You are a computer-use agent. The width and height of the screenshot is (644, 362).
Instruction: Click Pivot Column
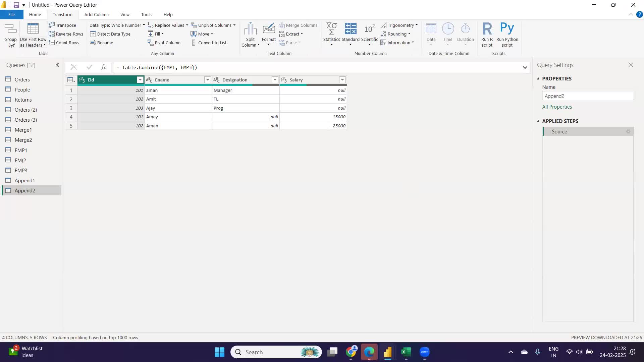(x=164, y=43)
